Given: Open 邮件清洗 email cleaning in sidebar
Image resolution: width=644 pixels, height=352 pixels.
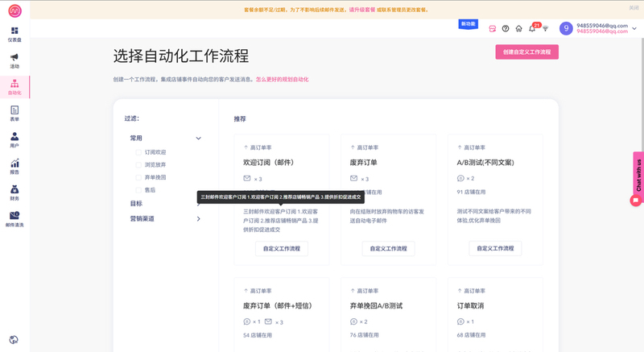Looking at the screenshot, I should pyautogui.click(x=14, y=218).
